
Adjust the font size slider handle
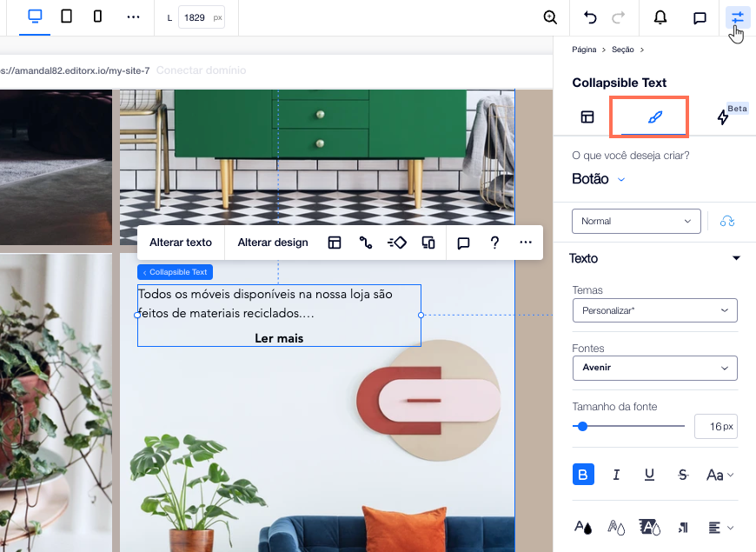tap(582, 426)
